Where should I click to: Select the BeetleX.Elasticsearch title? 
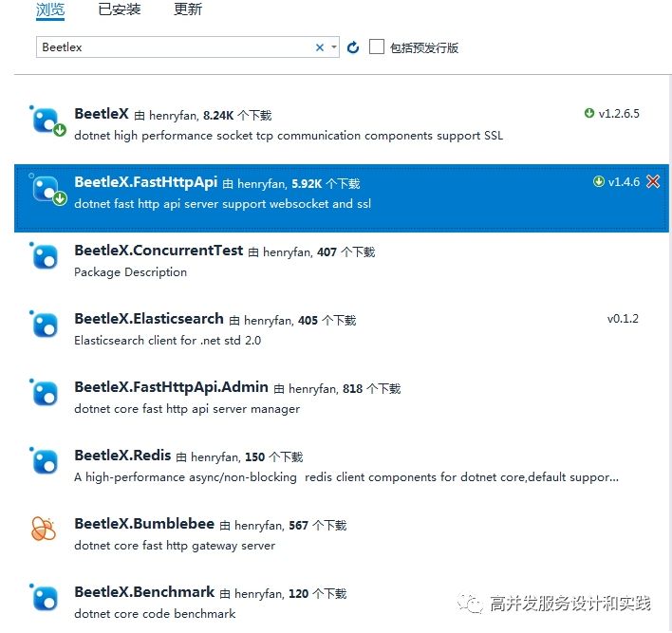(149, 319)
